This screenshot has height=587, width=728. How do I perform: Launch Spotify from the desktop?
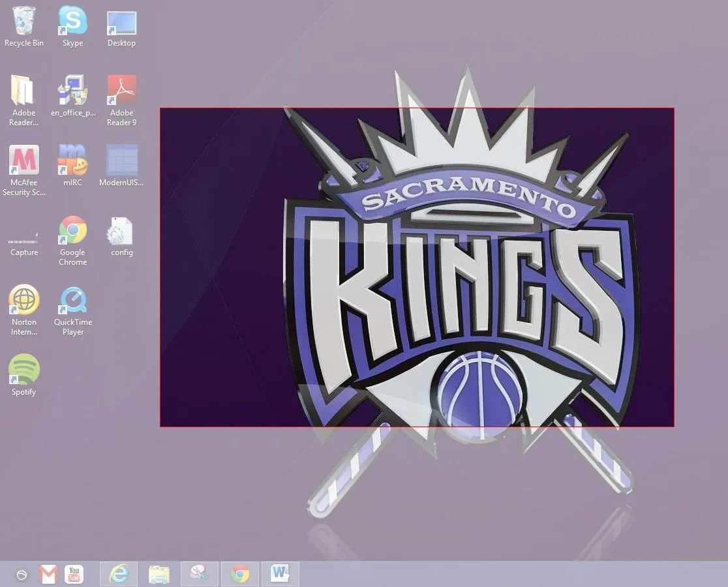23,369
